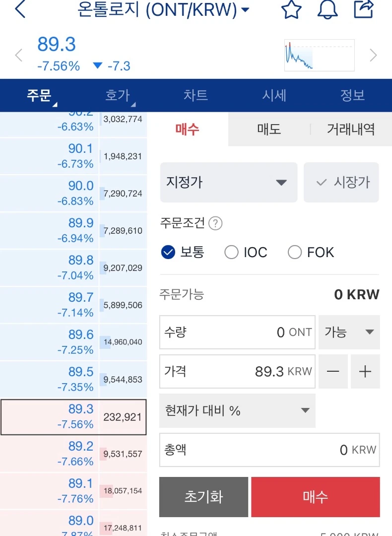Tap the share icon

pos(363,9)
